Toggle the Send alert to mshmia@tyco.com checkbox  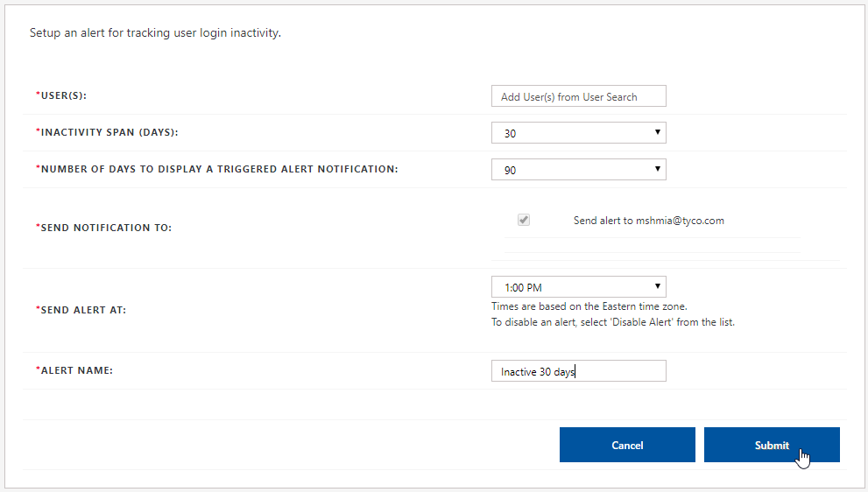[524, 221]
